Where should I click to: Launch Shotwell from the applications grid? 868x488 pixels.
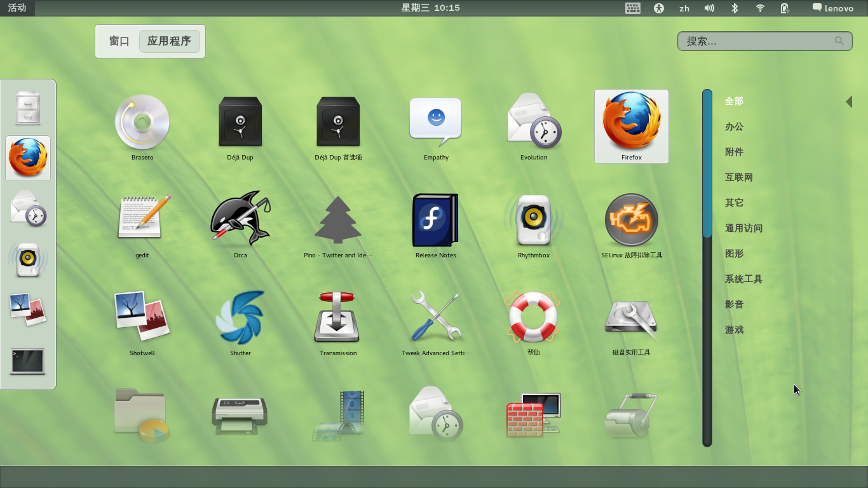coord(142,322)
